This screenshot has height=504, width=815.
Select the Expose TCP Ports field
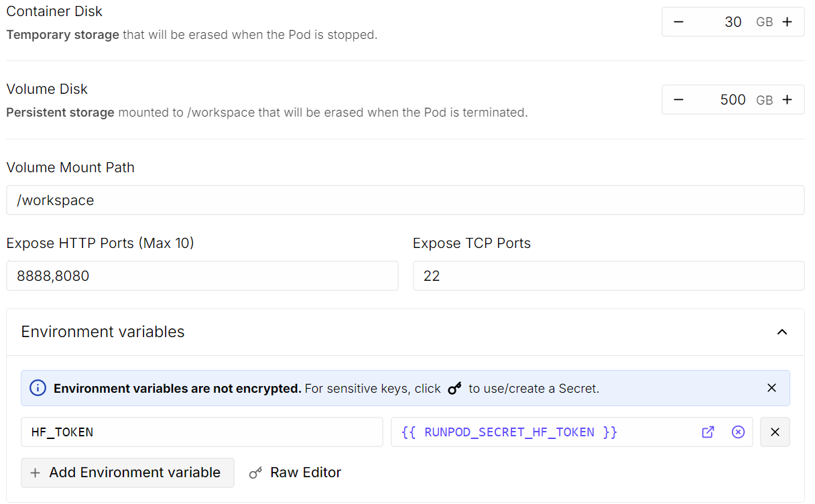609,275
